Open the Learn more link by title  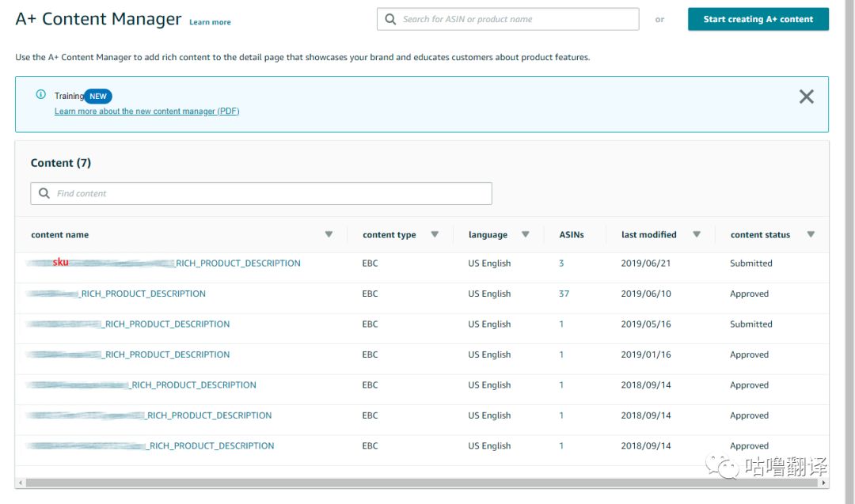coord(210,22)
